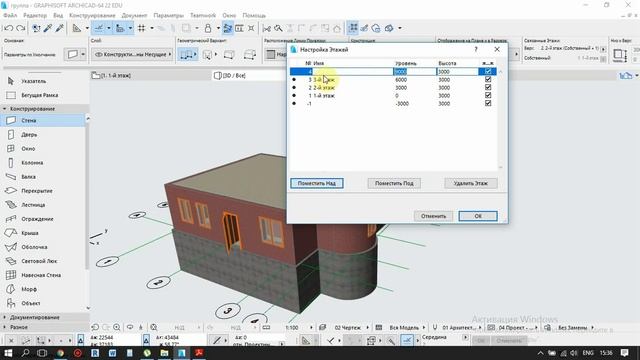The image size is (640, 360).
Task: Open the Файл menu
Action: tap(10, 15)
